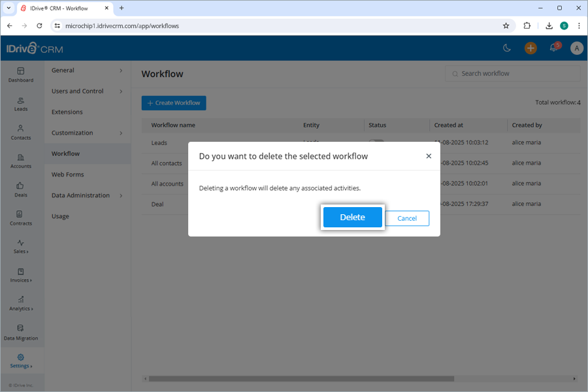Confirm deletion with the Delete button
Viewport: 588px width, 392px height.
click(352, 218)
